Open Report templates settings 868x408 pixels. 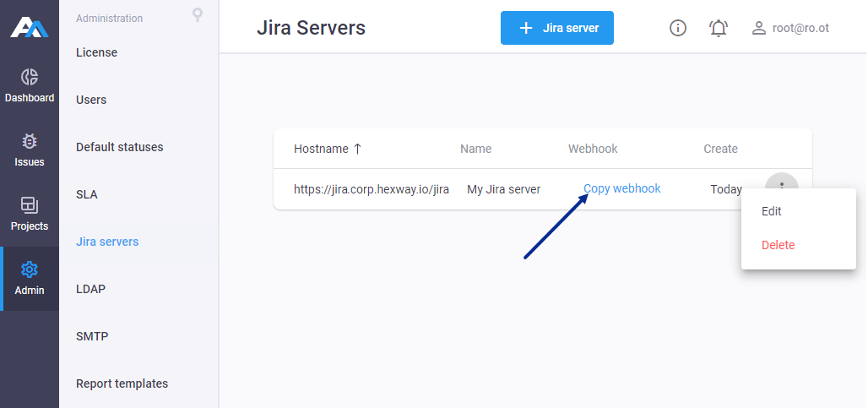click(122, 384)
